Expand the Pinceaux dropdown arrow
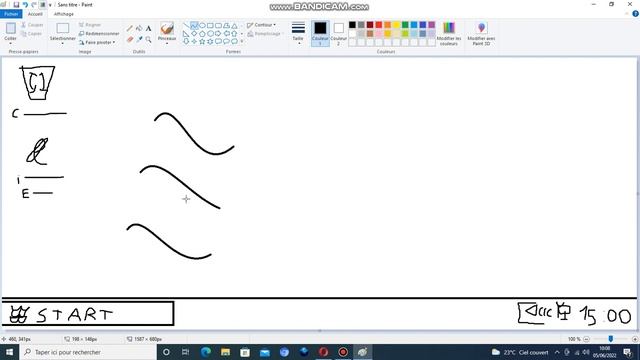 click(x=167, y=43)
